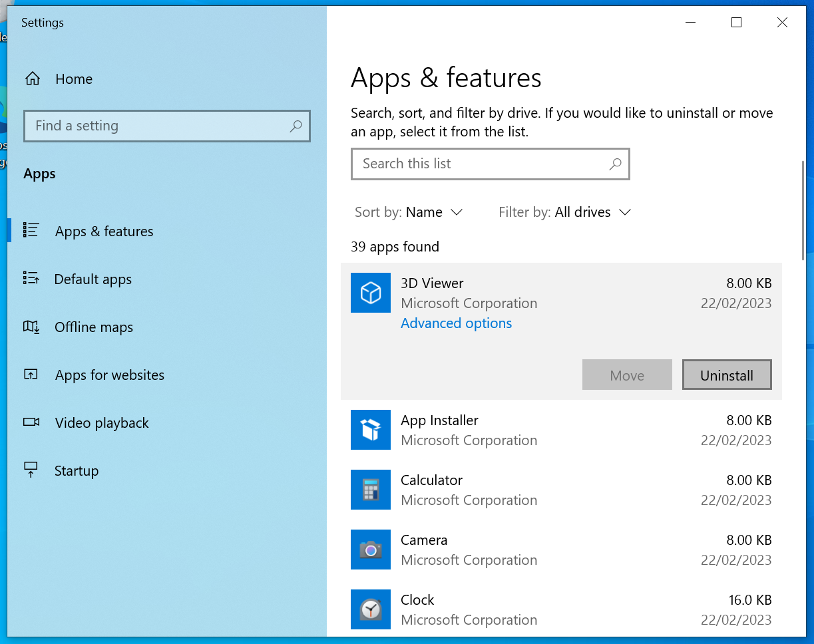
Task: Click the Camera app icon
Action: click(371, 550)
